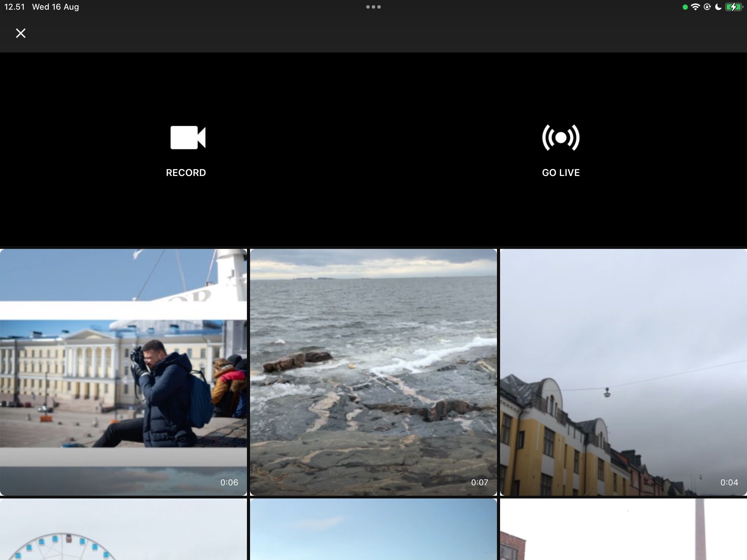The height and width of the screenshot is (560, 747).
Task: Tap the green camera-in-use indicator dot
Action: click(x=685, y=7)
